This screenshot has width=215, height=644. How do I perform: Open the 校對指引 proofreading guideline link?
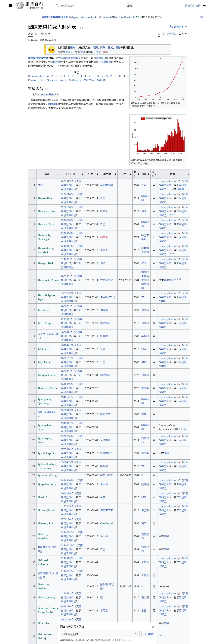pos(68,52)
